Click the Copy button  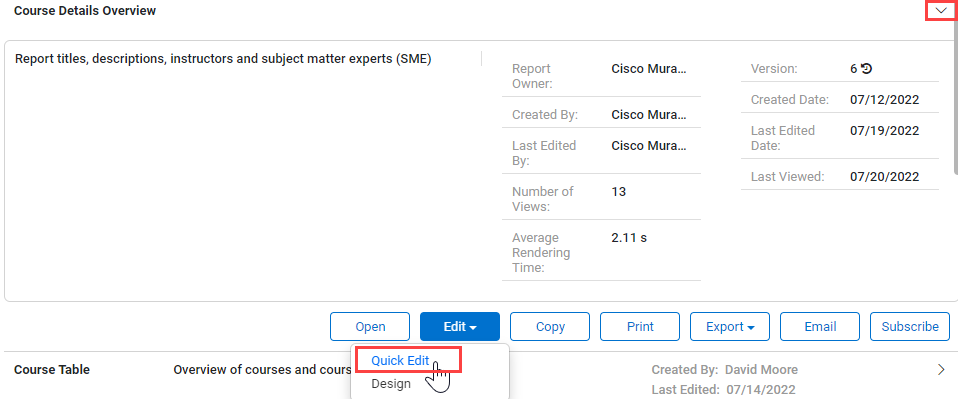(550, 326)
